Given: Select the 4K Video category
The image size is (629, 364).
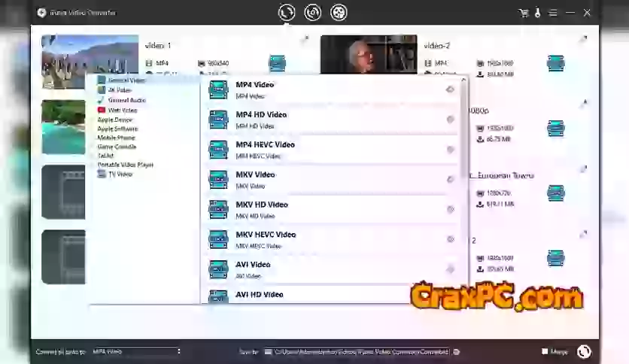Looking at the screenshot, I should pyautogui.click(x=120, y=89).
